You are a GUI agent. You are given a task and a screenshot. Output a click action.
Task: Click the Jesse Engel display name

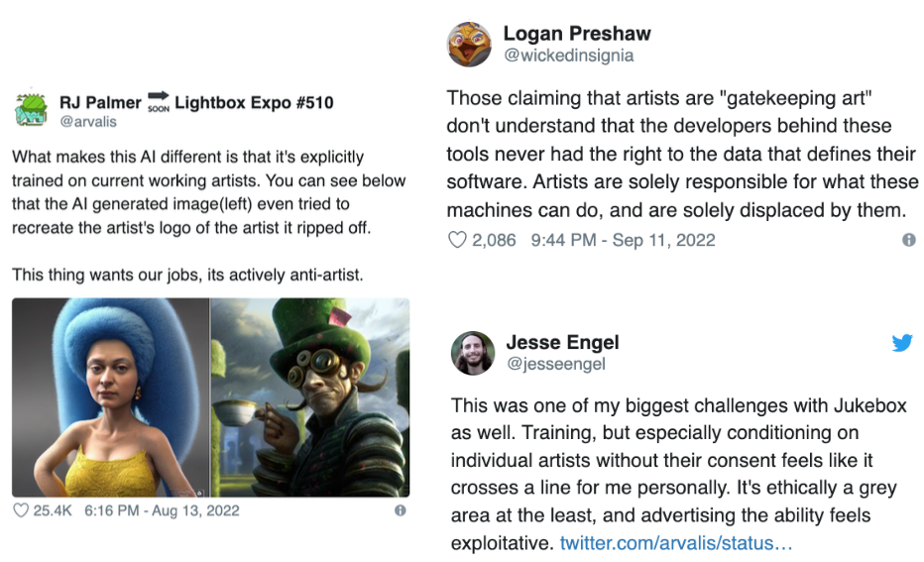[x=562, y=342]
